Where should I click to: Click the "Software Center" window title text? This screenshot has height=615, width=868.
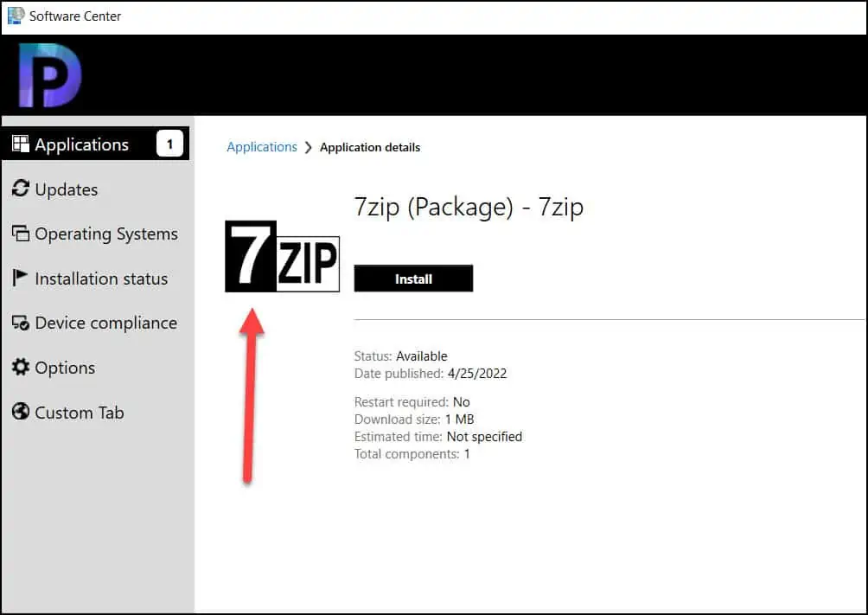[74, 16]
